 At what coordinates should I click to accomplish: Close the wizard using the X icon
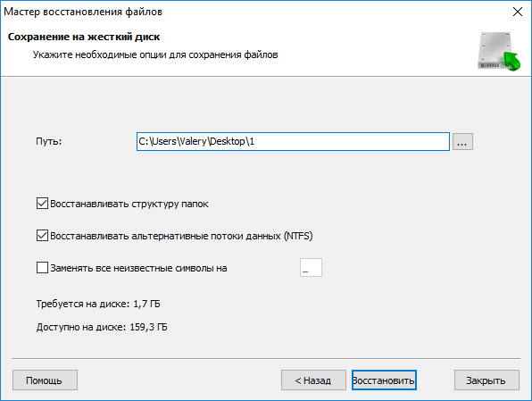coord(518,12)
